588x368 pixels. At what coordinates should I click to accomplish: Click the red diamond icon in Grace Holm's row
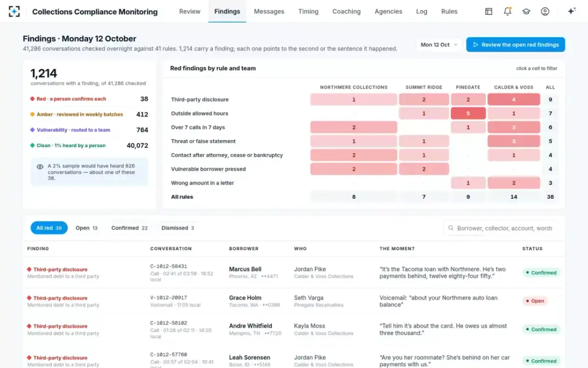point(29,298)
